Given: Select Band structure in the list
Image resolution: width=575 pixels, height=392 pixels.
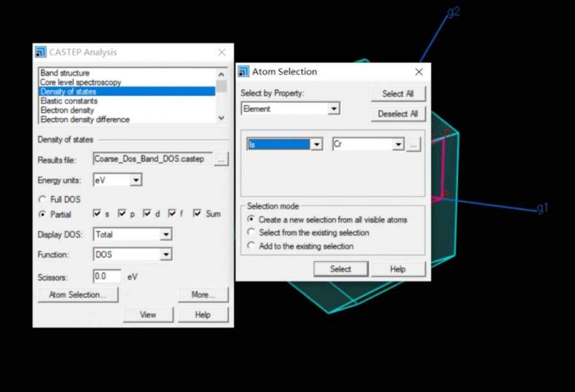Looking at the screenshot, I should [x=65, y=73].
